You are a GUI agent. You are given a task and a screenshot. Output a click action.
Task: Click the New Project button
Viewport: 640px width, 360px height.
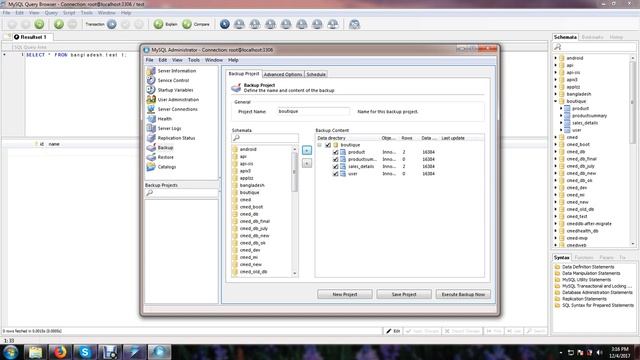(345, 294)
